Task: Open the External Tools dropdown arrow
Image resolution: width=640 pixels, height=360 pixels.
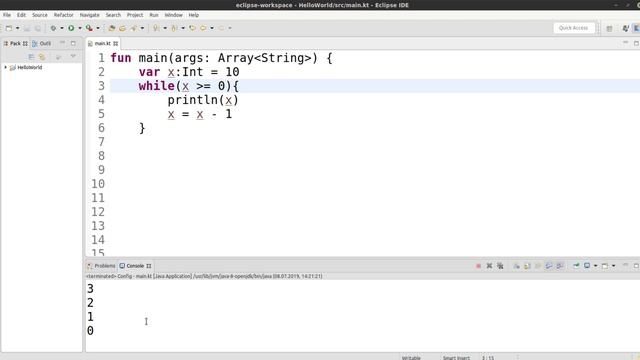Action: click(98, 28)
